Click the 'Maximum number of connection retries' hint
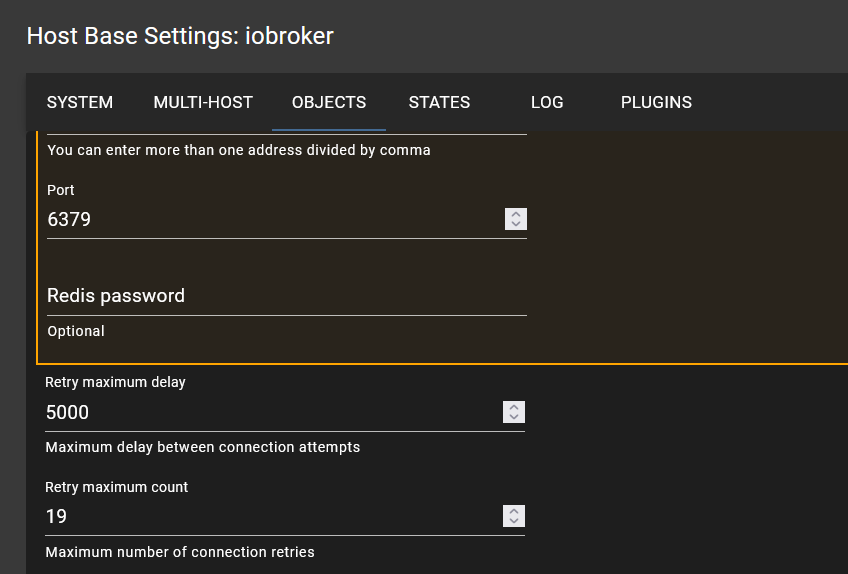848x574 pixels. (180, 552)
